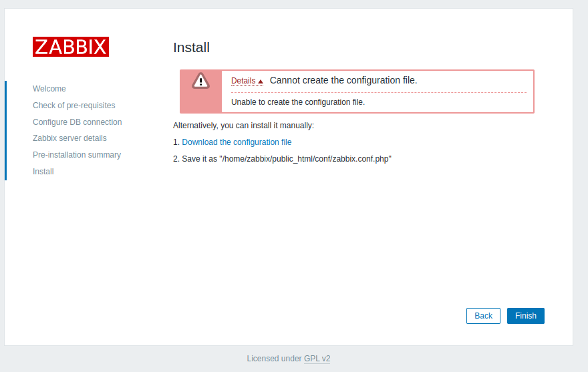Click 'Alternatively, you can install it manually' text

click(x=243, y=126)
